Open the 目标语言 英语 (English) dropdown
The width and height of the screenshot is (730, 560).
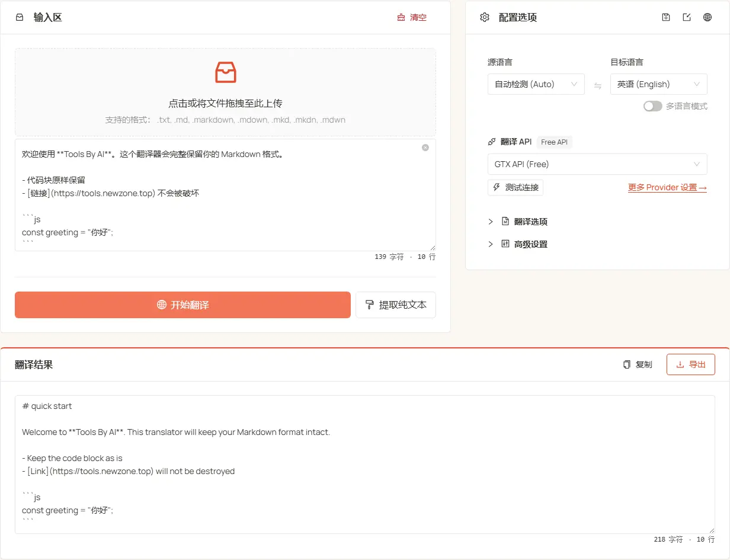659,84
